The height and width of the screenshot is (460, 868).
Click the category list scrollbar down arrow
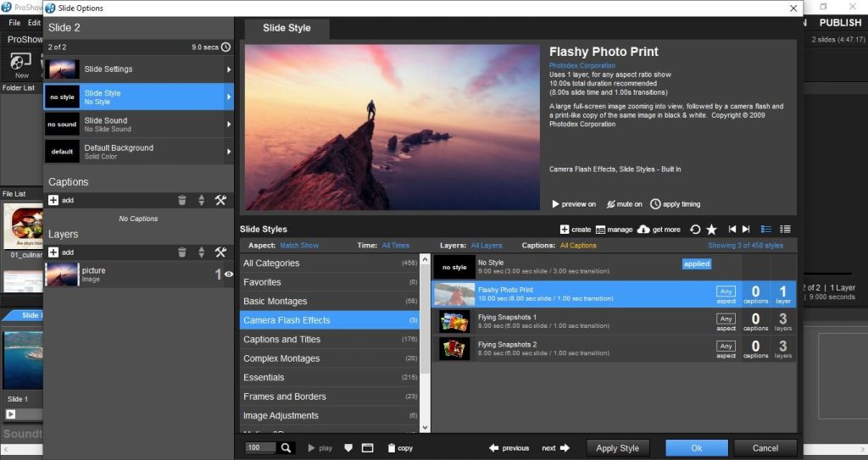(426, 428)
